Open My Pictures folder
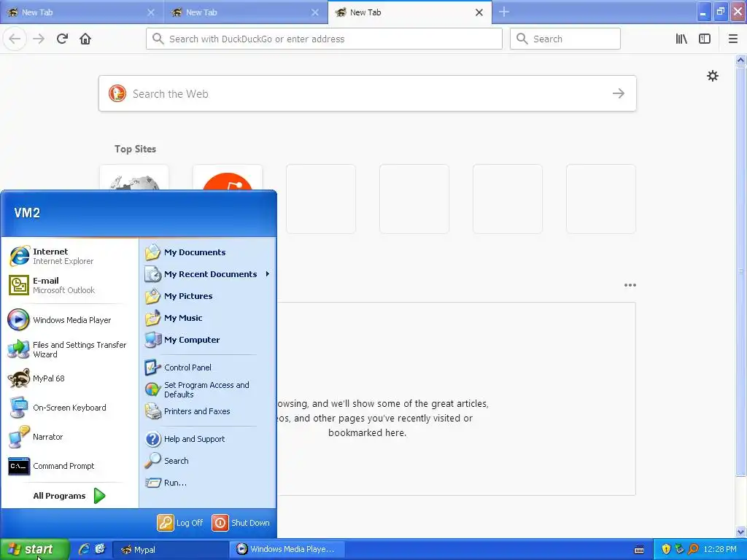The width and height of the screenshot is (747, 560). click(x=208, y=296)
